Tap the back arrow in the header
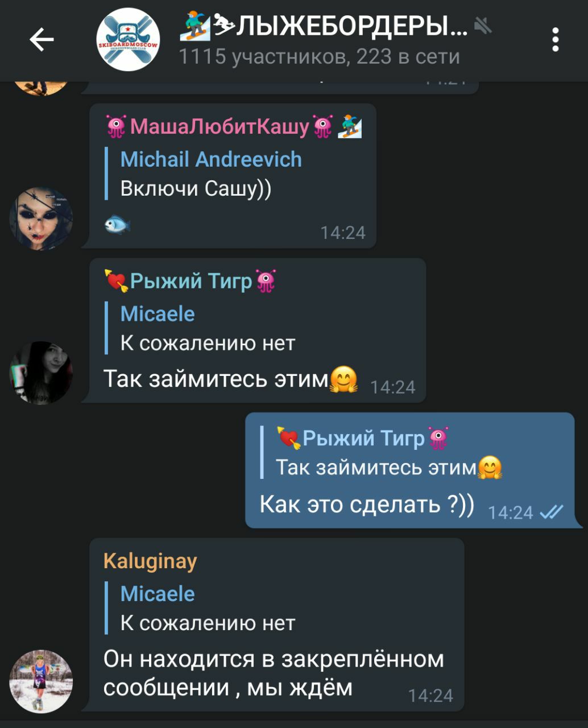Viewport: 588px width, 728px height. click(42, 40)
